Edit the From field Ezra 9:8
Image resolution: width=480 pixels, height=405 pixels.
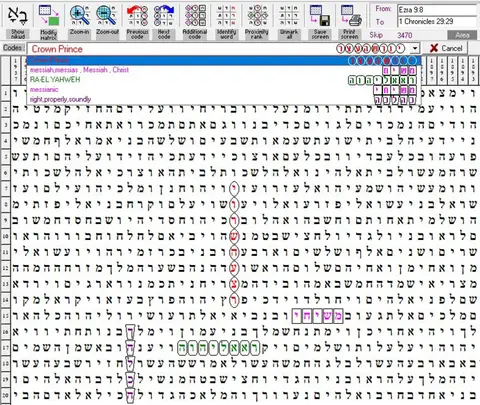pyautogui.click(x=437, y=10)
